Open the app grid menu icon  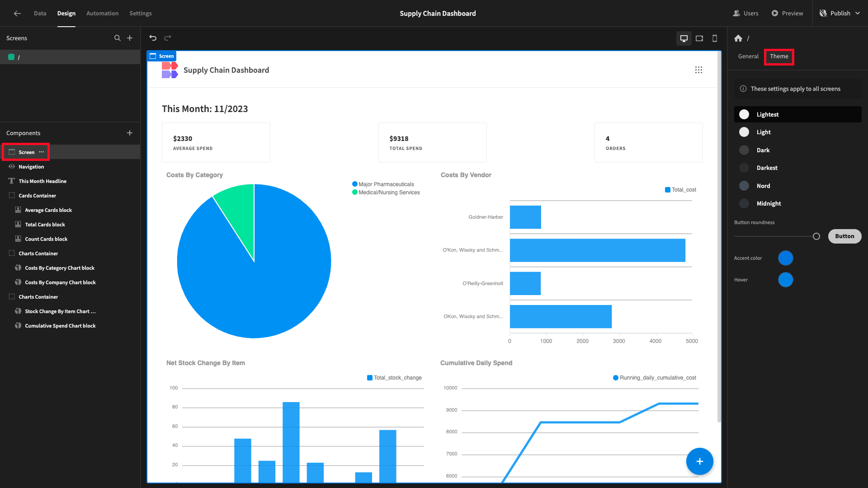pos(698,70)
